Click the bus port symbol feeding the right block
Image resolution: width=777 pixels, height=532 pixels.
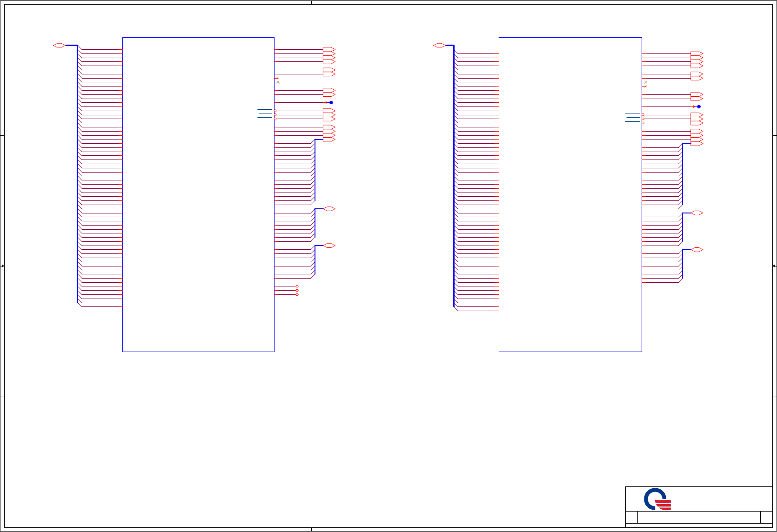pyautogui.click(x=439, y=45)
